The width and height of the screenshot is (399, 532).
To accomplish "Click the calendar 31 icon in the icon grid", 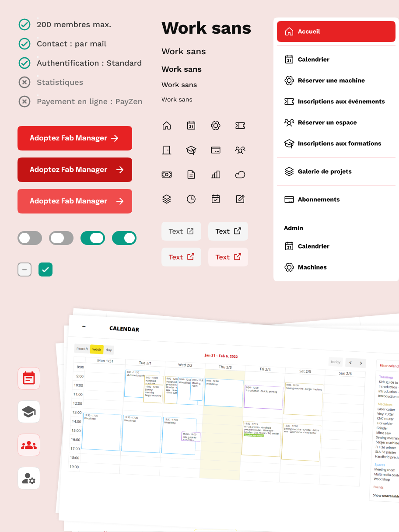I will (191, 126).
